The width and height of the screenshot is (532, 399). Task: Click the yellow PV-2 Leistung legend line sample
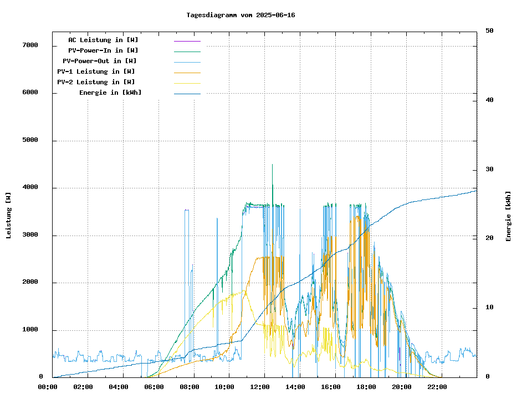tap(187, 83)
